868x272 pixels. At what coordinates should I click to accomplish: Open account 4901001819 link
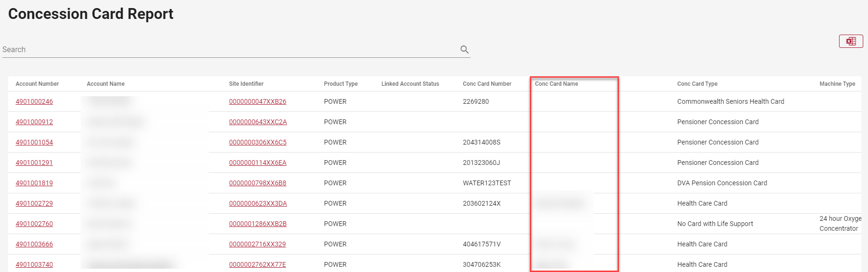pos(34,183)
